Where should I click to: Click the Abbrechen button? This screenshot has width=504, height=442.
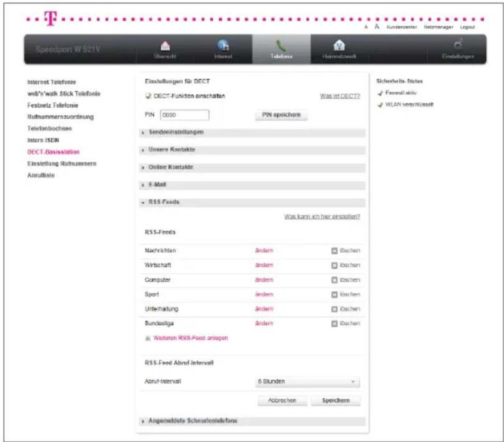282,400
